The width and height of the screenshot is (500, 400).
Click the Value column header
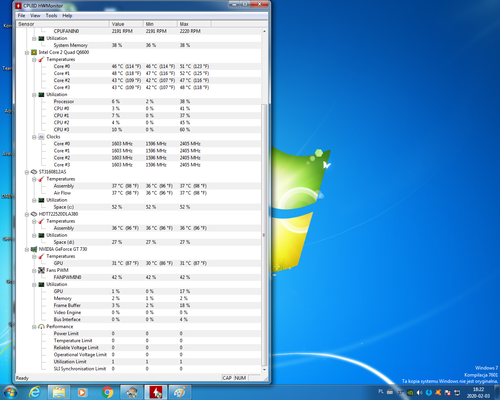click(x=126, y=24)
